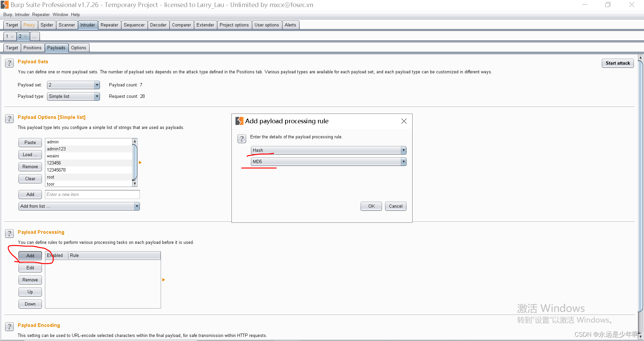The height and width of the screenshot is (341, 644).
Task: Click Remove beside the payload list
Action: coord(30,167)
